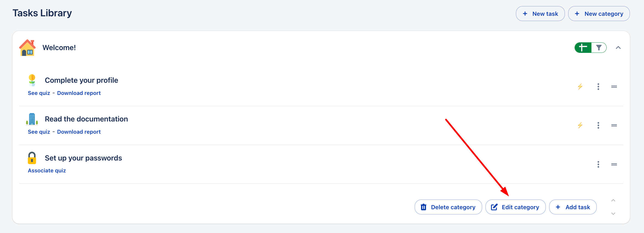Click Associate quiz link
This screenshot has height=233, width=644.
pos(47,170)
